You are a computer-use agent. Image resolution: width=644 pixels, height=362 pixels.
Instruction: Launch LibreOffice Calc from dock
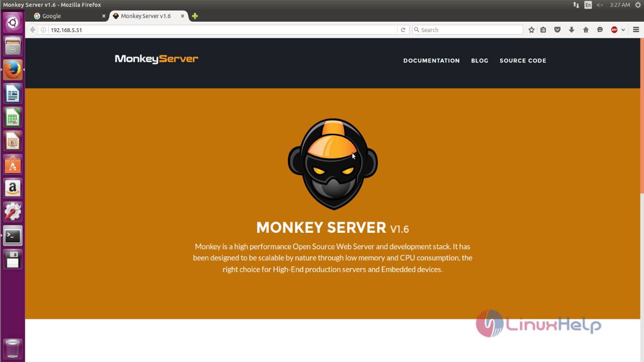tap(13, 118)
